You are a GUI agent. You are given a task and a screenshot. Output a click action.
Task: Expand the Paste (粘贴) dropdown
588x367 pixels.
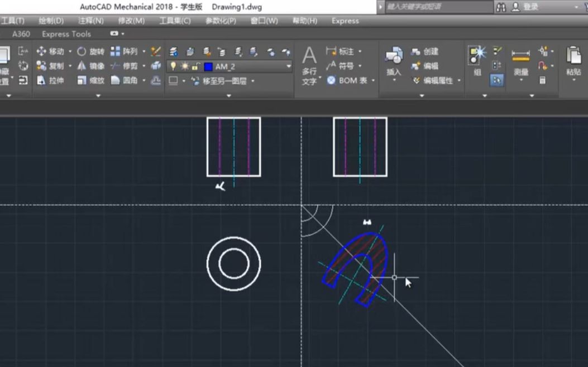pos(573,80)
